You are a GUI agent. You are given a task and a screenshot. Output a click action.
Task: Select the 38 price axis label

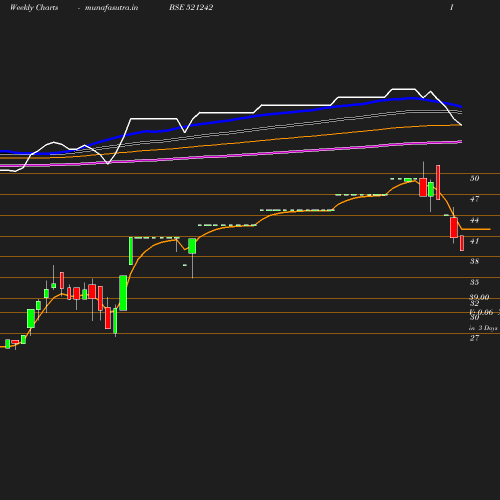[475, 261]
